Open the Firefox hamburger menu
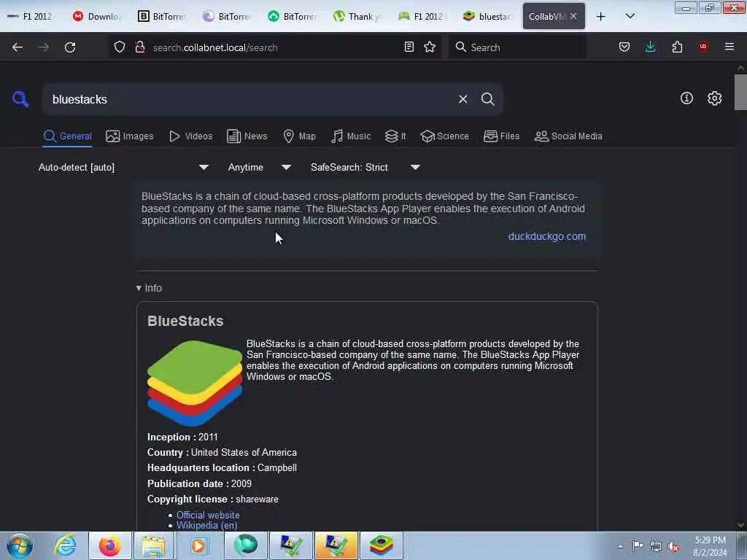The height and width of the screenshot is (560, 747). (x=729, y=47)
